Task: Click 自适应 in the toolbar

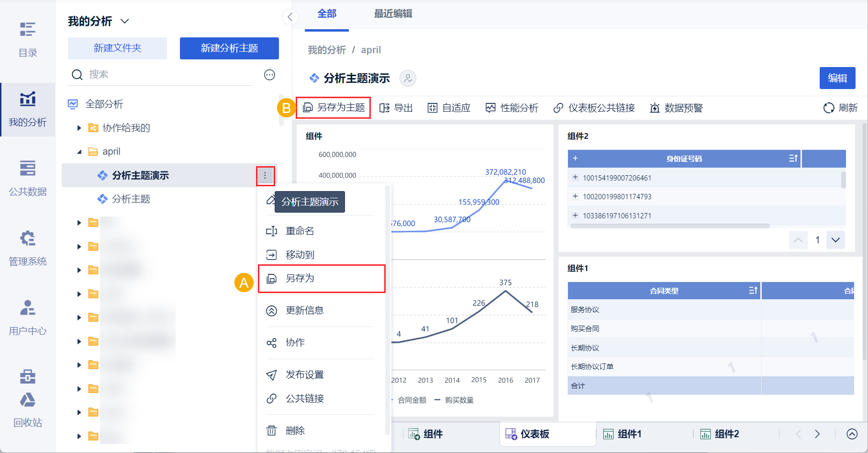Action: point(449,108)
